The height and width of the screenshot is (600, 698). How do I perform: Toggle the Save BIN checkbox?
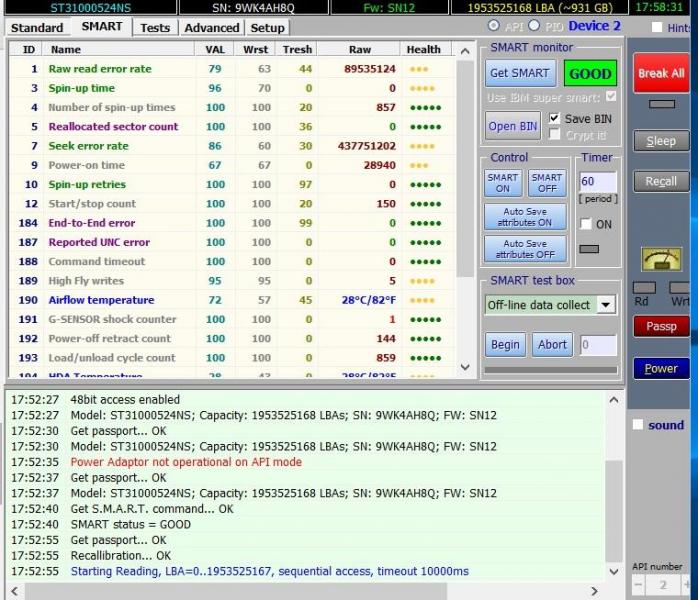pyautogui.click(x=556, y=119)
